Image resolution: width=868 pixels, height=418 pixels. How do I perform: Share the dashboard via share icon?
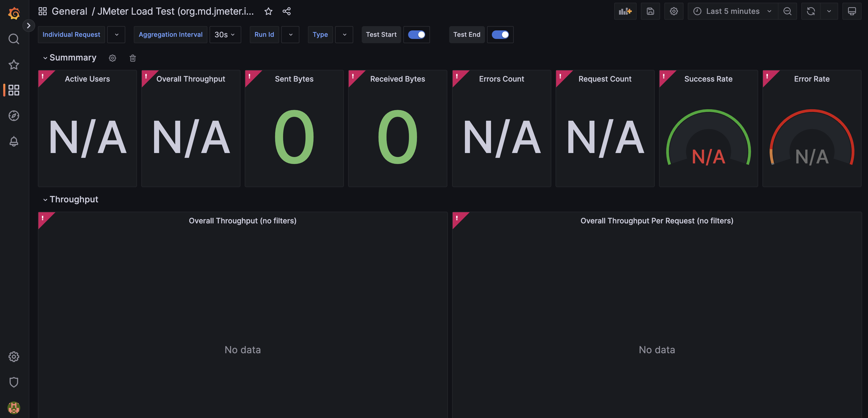click(286, 11)
